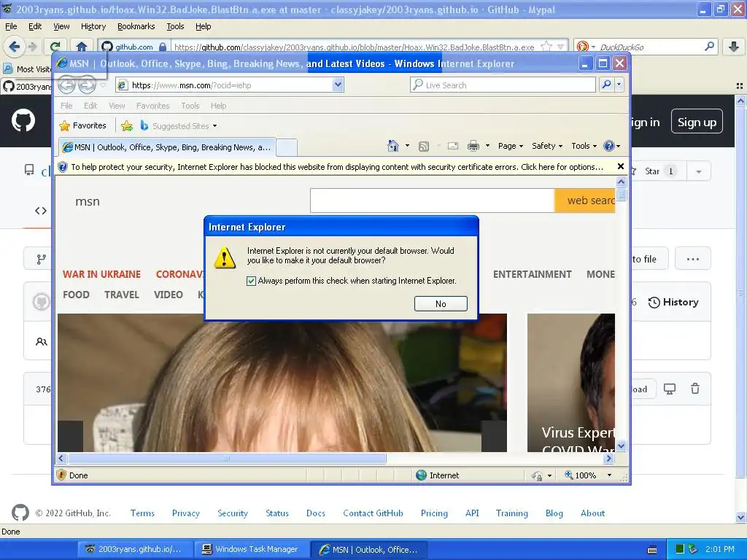Screen dimensions: 747x560
Task: Click the Mypal bookmark star icon
Action: pyautogui.click(x=546, y=47)
